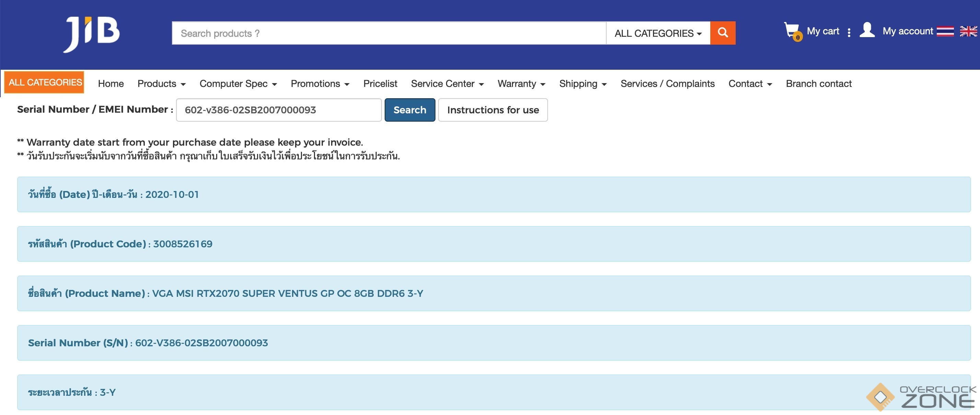Image resolution: width=980 pixels, height=415 pixels.
Task: Open the Pricelist menu item
Action: click(380, 83)
